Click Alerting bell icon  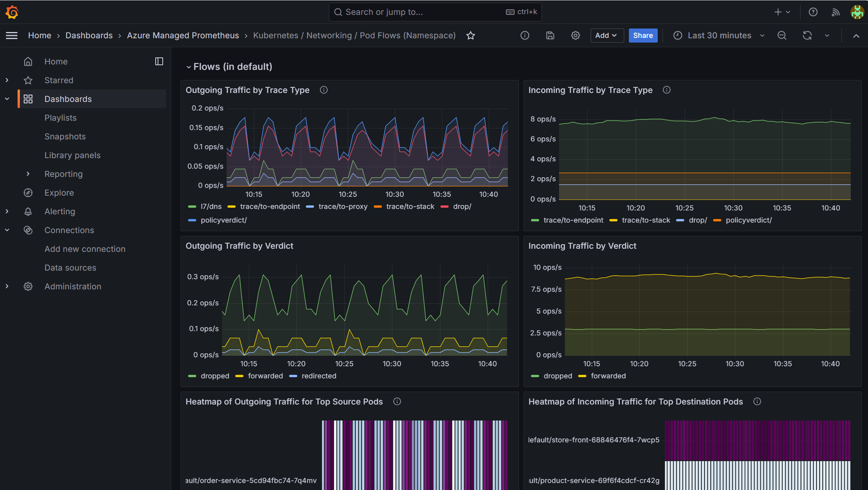(x=28, y=211)
